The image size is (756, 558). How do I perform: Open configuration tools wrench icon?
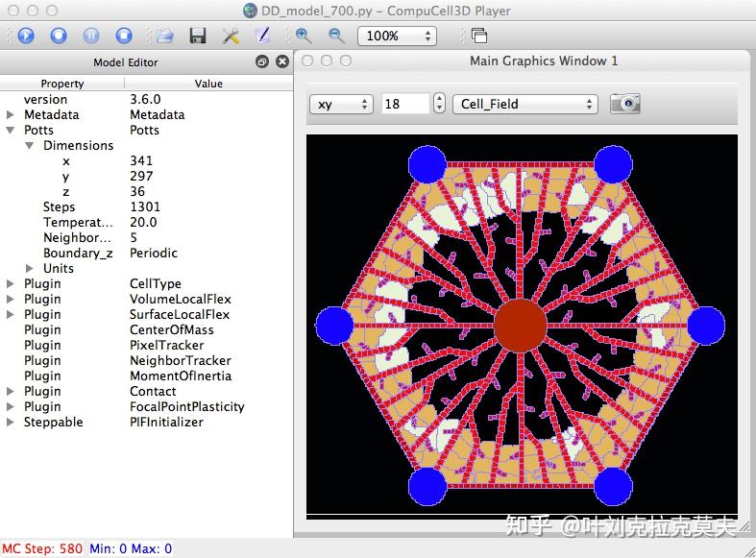pos(231,36)
